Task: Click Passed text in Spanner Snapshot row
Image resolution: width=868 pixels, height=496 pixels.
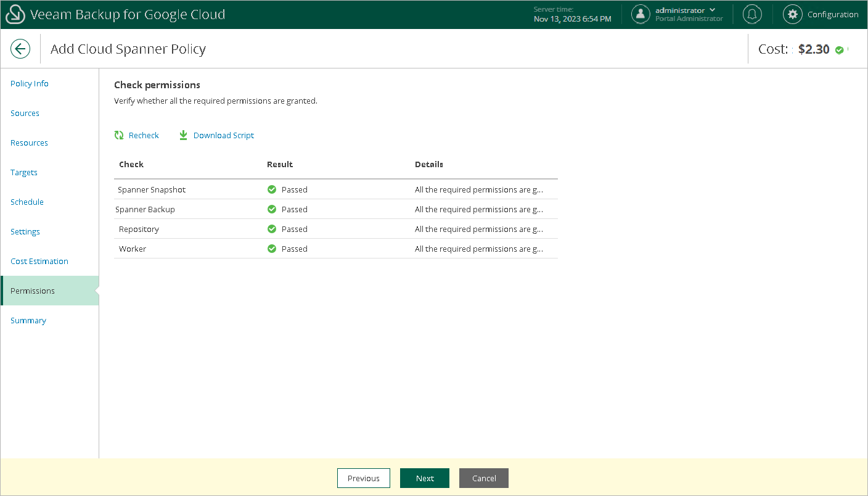Action: [295, 189]
